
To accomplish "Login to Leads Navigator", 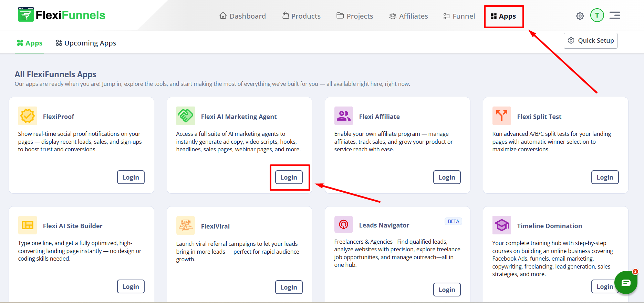I will point(447,290).
